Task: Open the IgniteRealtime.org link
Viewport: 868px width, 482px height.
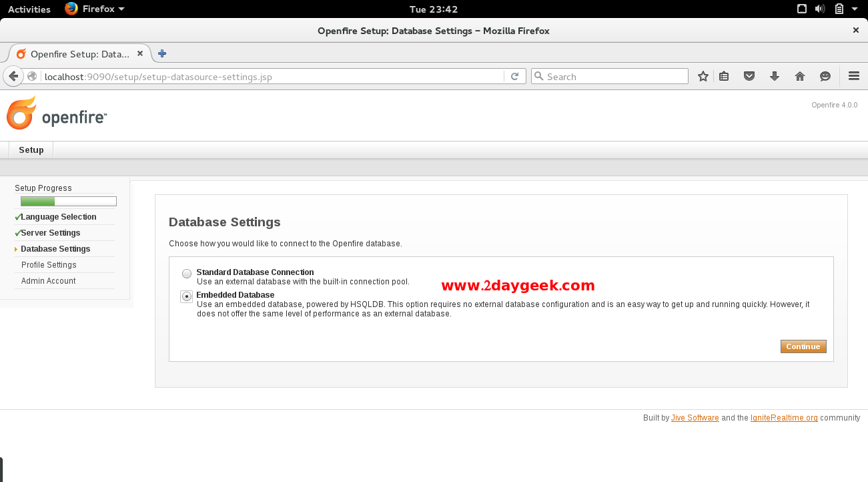Action: (x=784, y=418)
